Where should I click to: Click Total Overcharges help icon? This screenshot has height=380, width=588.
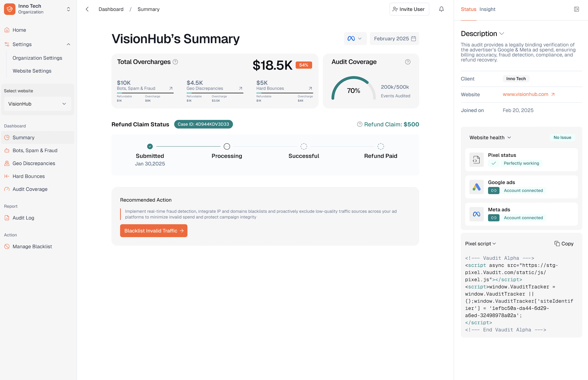click(175, 62)
